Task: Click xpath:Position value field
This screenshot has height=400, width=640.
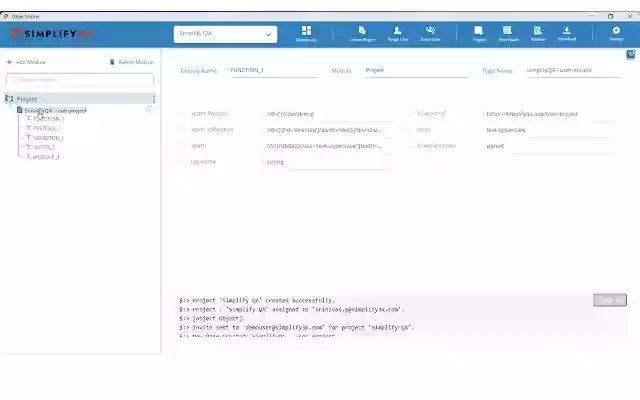Action: [x=329, y=114]
